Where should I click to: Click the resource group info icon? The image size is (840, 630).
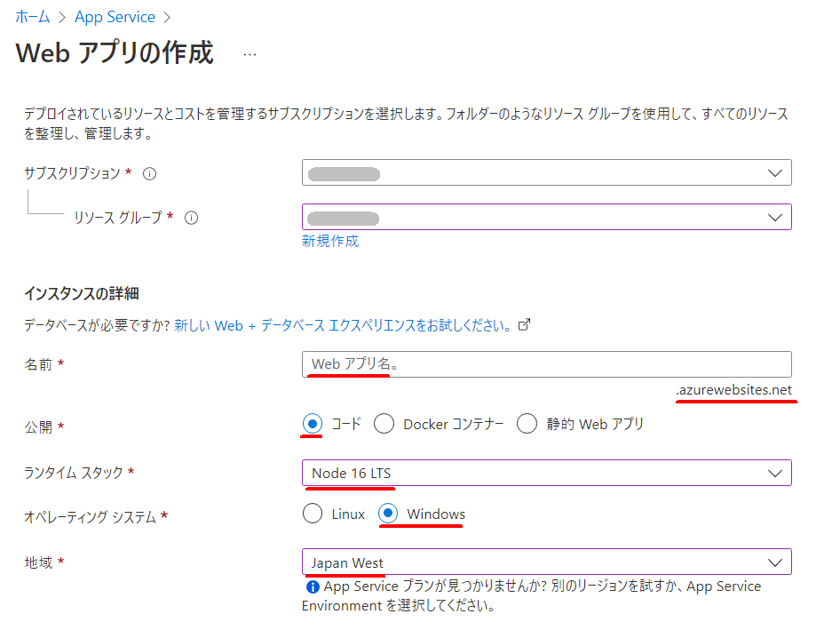click(191, 218)
